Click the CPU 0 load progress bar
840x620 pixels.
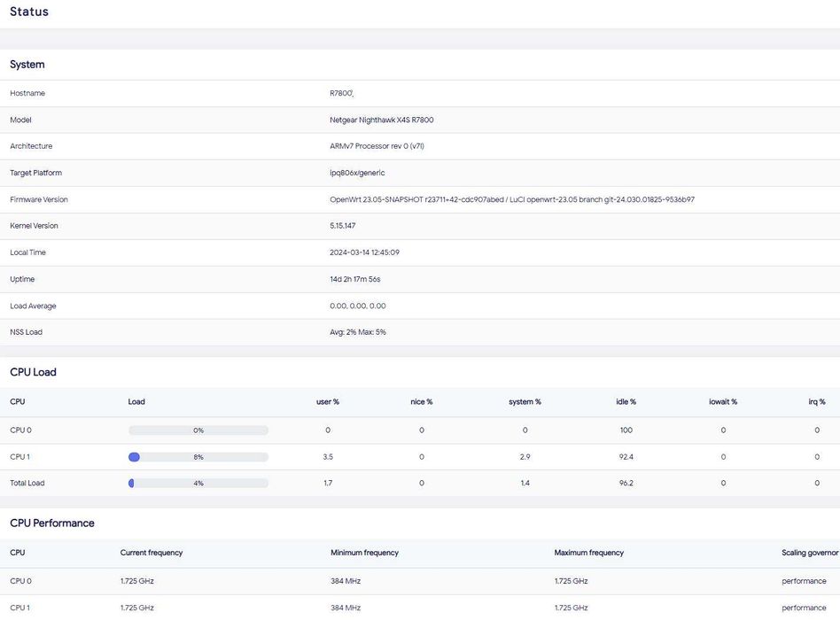point(198,430)
